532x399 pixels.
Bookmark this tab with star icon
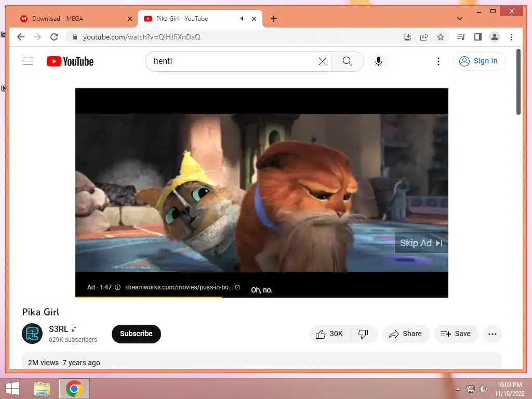(x=441, y=37)
